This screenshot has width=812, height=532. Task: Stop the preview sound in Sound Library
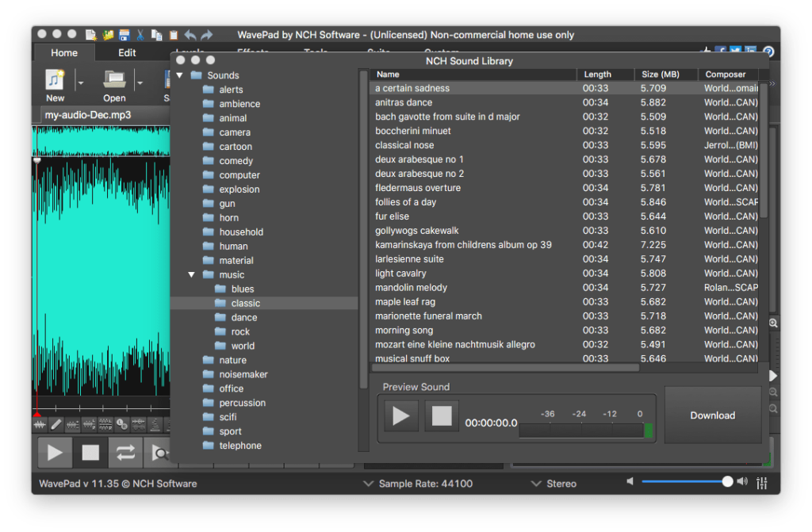pyautogui.click(x=442, y=415)
